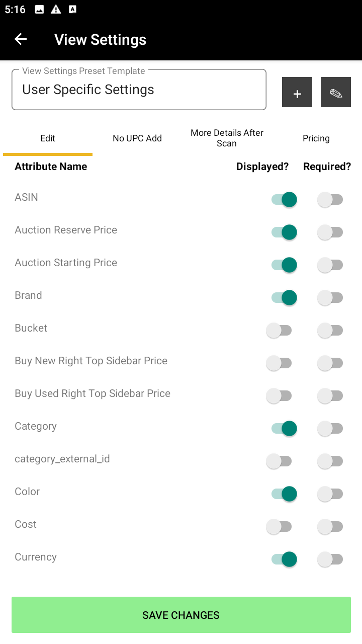Disable the ASIN Displayed toggle
The image size is (362, 644).
pos(284,200)
